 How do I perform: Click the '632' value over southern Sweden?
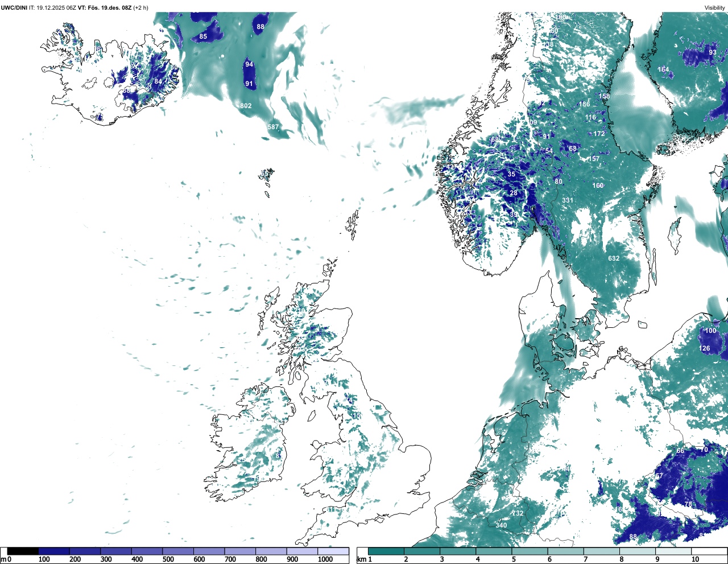point(614,258)
